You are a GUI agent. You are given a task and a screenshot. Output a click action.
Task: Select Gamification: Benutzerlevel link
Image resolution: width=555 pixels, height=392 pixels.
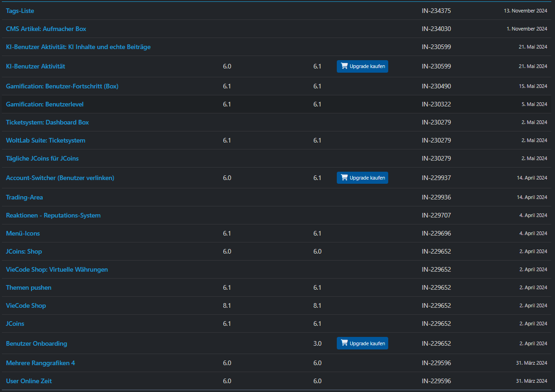pos(44,104)
